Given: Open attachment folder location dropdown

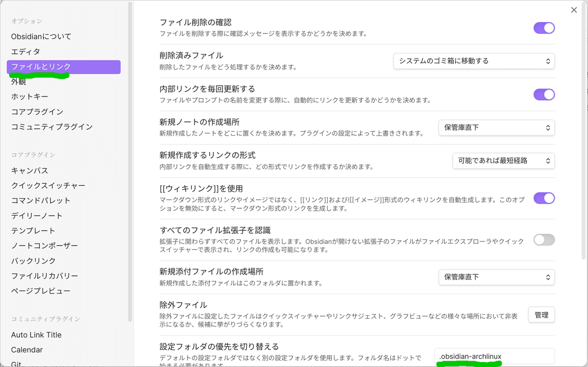Looking at the screenshot, I should pos(496,277).
